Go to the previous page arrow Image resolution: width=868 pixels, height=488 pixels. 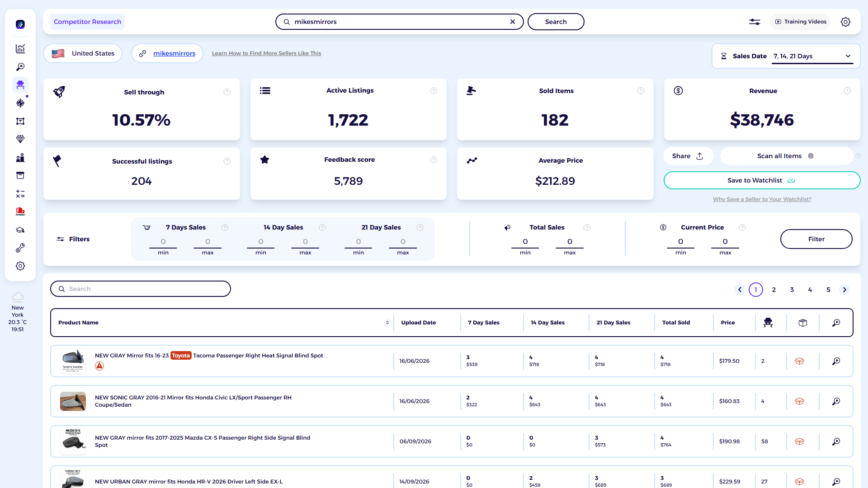click(740, 290)
